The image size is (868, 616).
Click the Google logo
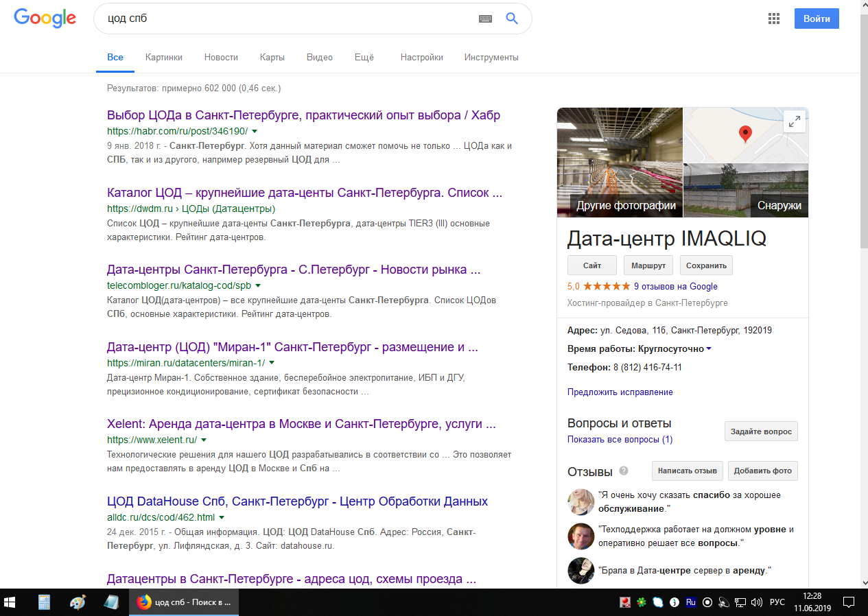tap(45, 19)
